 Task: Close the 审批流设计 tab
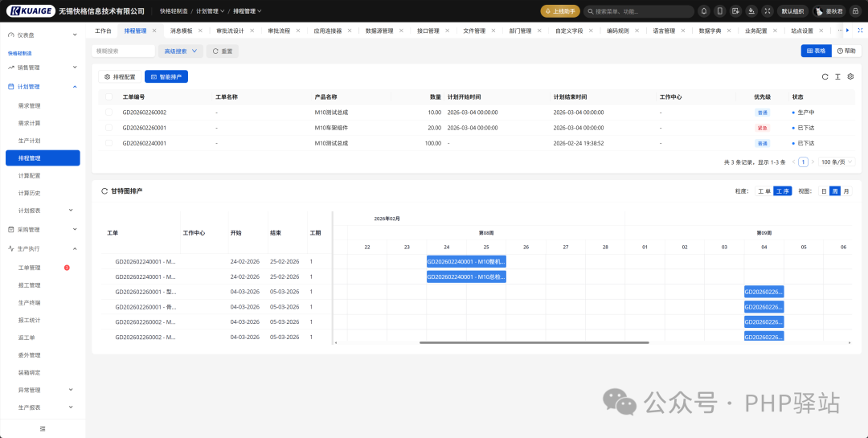tap(252, 31)
